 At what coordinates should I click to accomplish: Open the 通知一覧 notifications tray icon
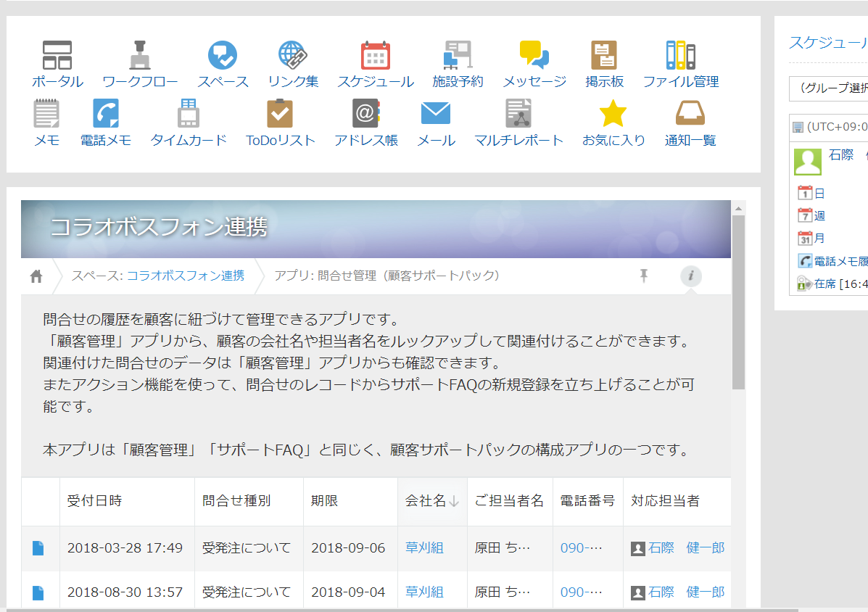tap(689, 112)
